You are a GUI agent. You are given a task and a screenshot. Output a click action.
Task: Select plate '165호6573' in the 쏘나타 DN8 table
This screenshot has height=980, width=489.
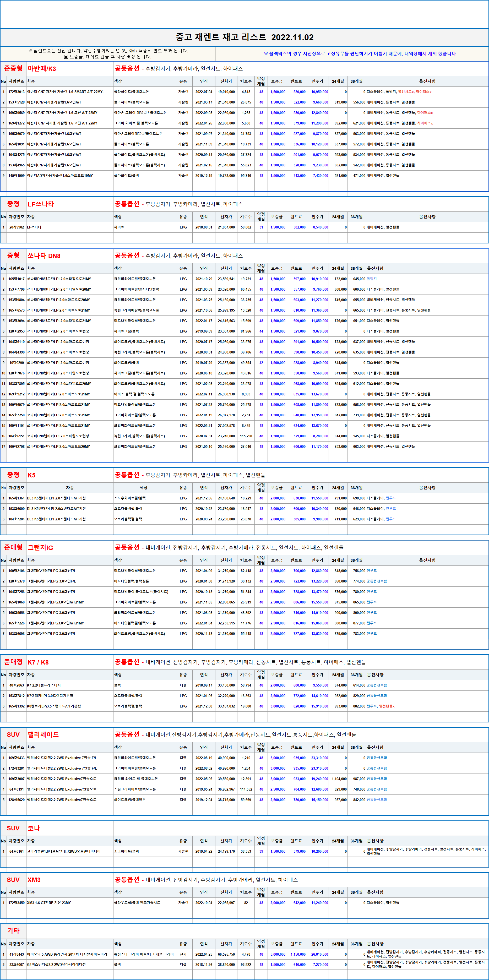click(x=16, y=311)
